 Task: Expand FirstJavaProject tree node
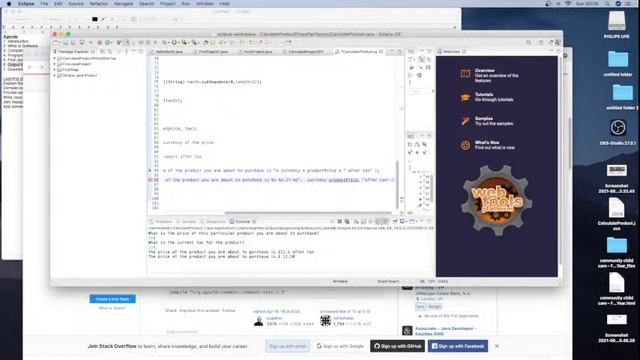pos(54,64)
